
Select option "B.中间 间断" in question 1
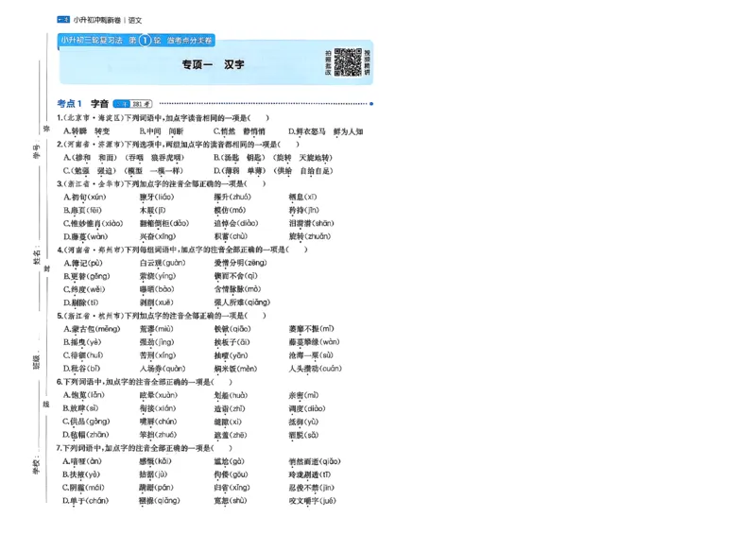pos(162,131)
